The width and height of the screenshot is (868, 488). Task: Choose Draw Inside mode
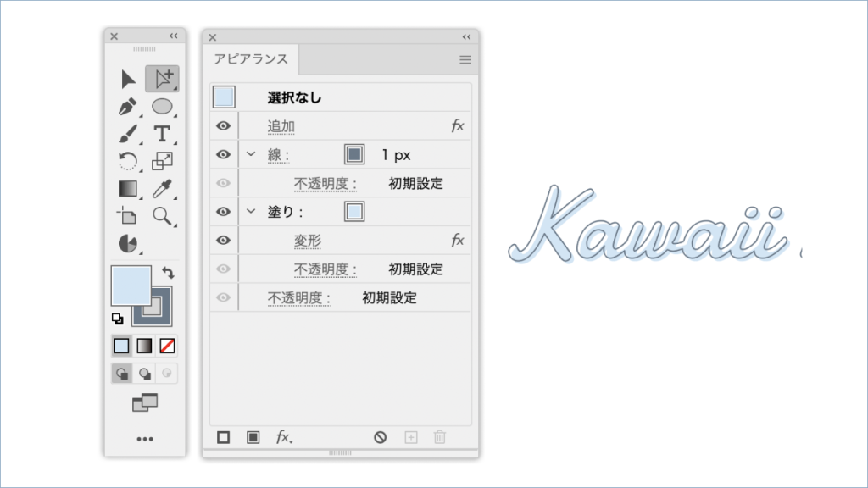click(x=167, y=374)
